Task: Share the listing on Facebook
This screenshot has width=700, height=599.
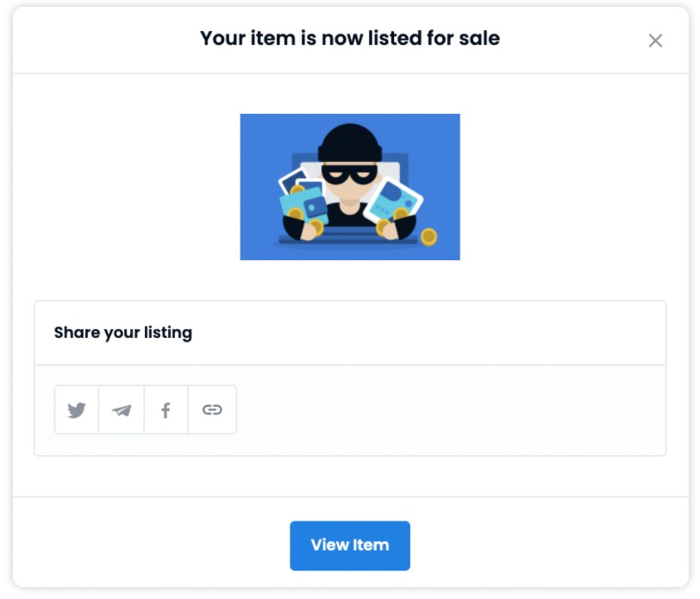Action: 166,409
